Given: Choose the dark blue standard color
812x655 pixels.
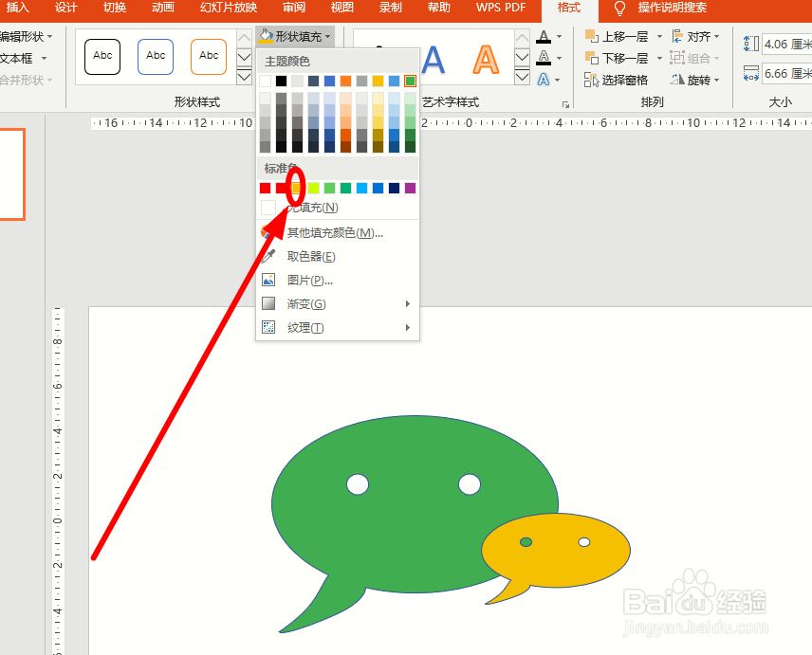Looking at the screenshot, I should tap(394, 188).
